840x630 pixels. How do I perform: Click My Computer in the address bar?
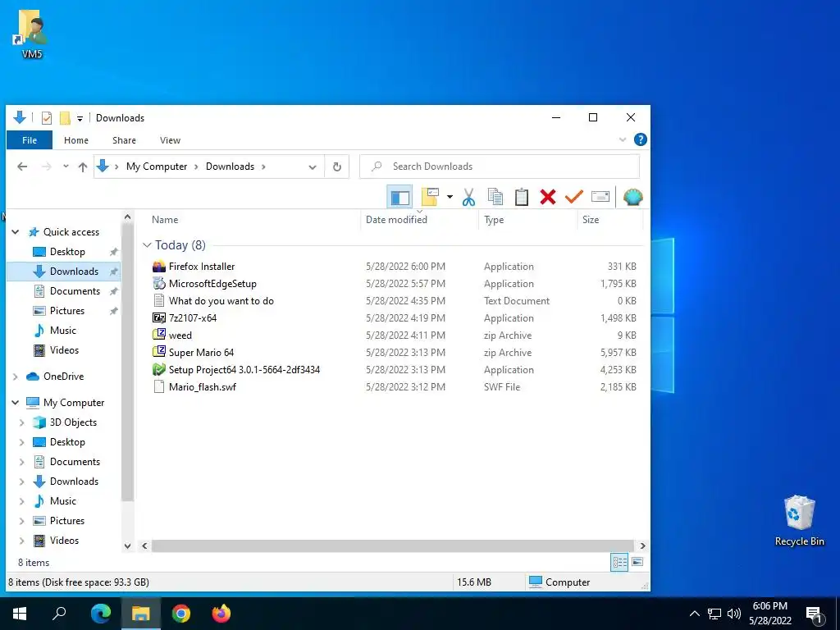[157, 167]
